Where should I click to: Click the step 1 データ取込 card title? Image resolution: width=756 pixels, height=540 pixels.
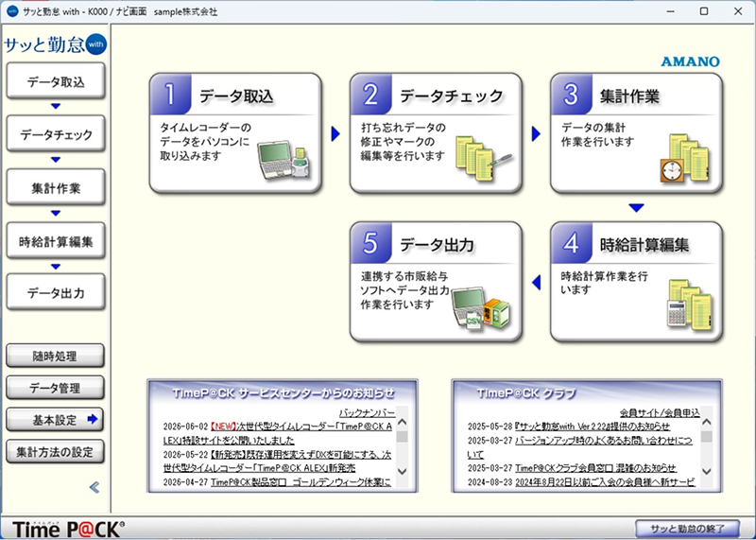pyautogui.click(x=236, y=96)
